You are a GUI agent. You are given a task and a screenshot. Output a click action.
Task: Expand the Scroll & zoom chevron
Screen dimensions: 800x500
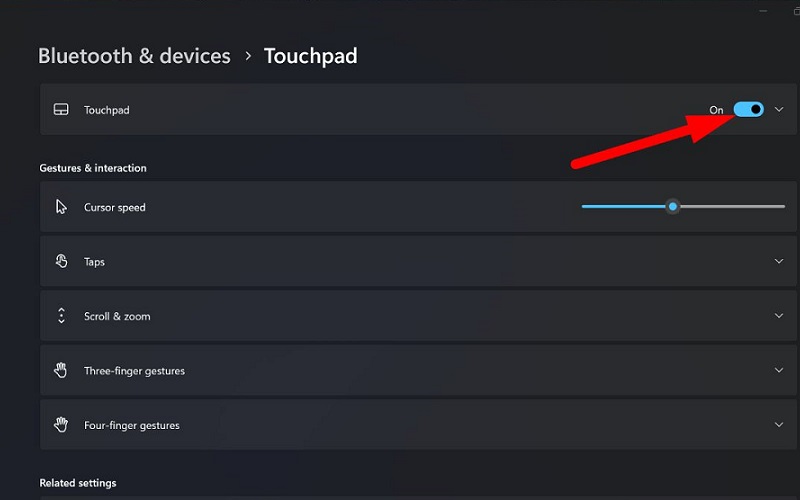coord(779,316)
